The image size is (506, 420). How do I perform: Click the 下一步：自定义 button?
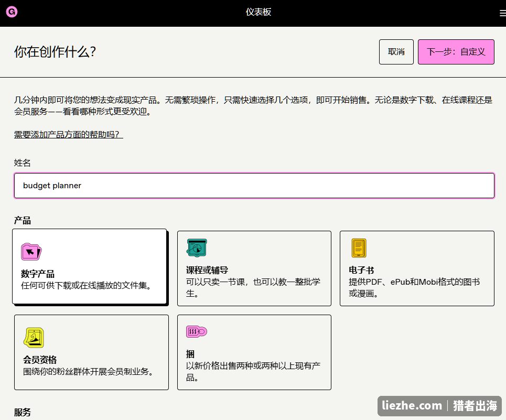point(456,52)
